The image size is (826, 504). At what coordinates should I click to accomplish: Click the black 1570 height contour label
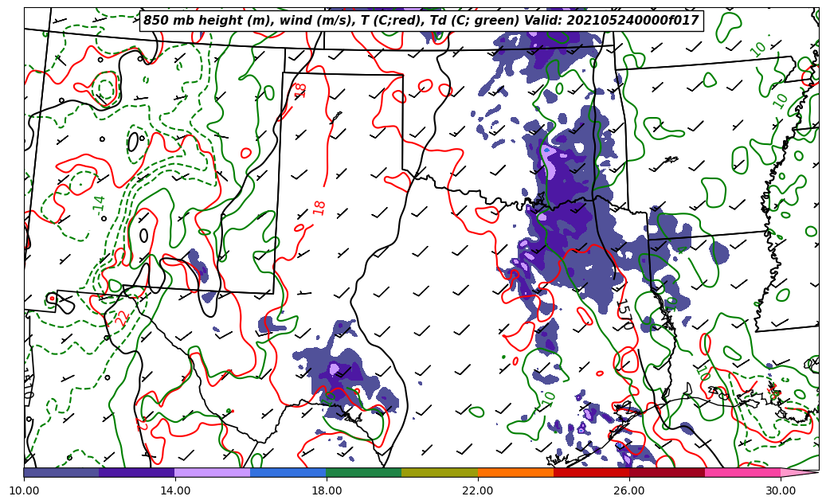click(624, 315)
